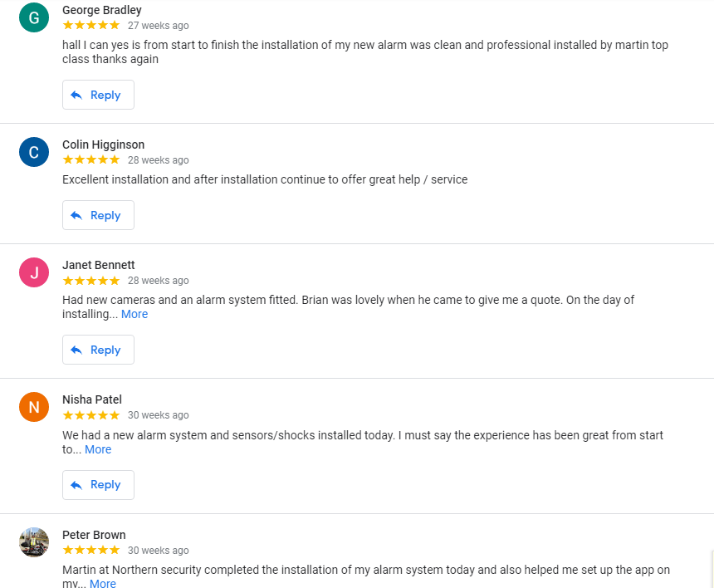Click Colin Higginson's blue C avatar

pyautogui.click(x=34, y=152)
